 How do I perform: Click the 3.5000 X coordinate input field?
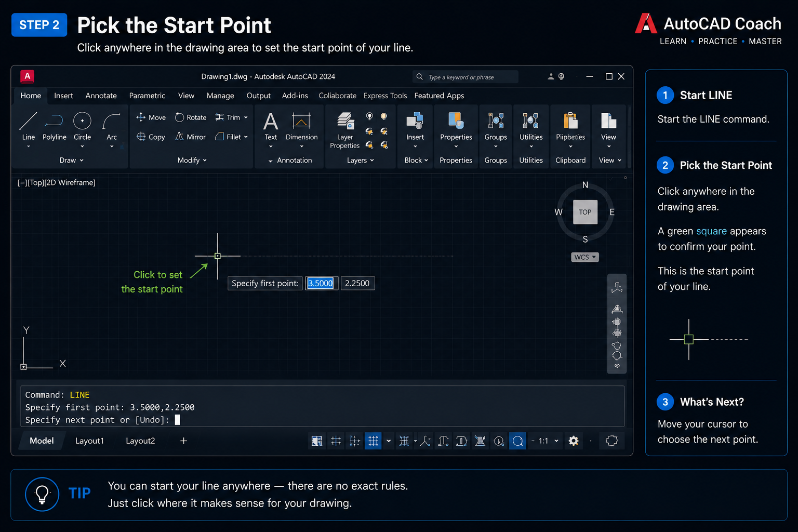click(321, 283)
